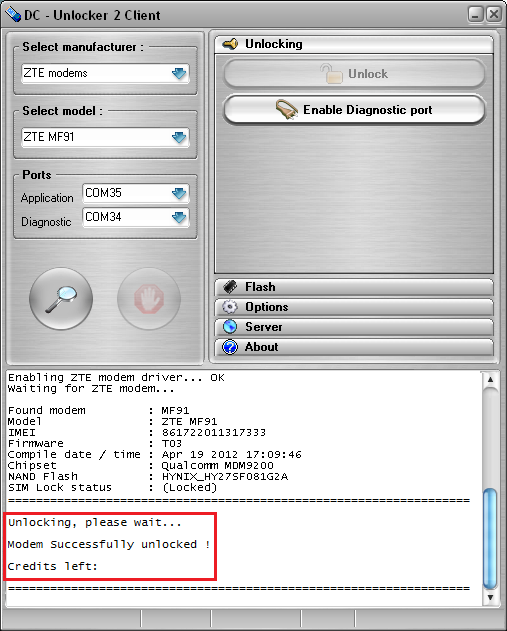Click the gear icon next to Options
507x631 pixels.
230,307
